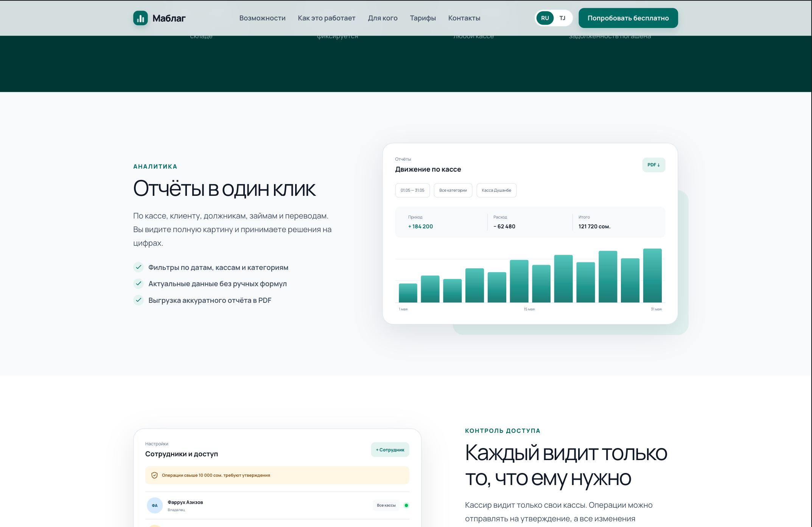Click the tallest last bar in chart
The height and width of the screenshot is (527, 812).
(x=652, y=276)
